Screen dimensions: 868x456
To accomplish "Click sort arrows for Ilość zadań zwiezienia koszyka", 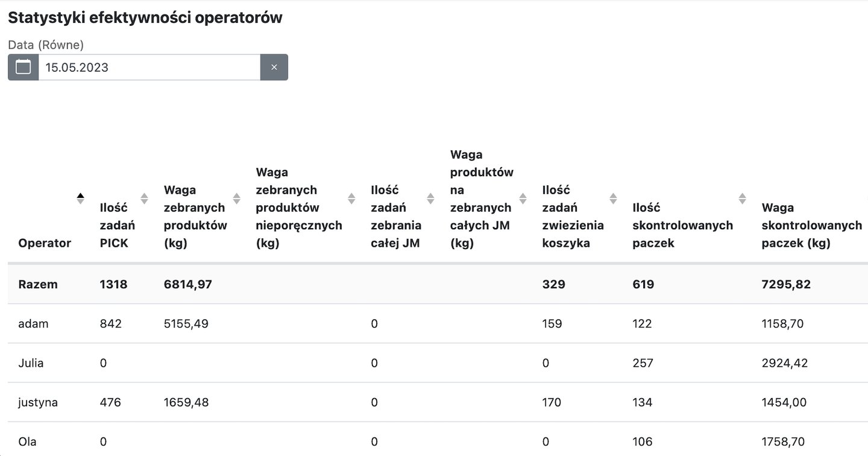I will pos(613,198).
